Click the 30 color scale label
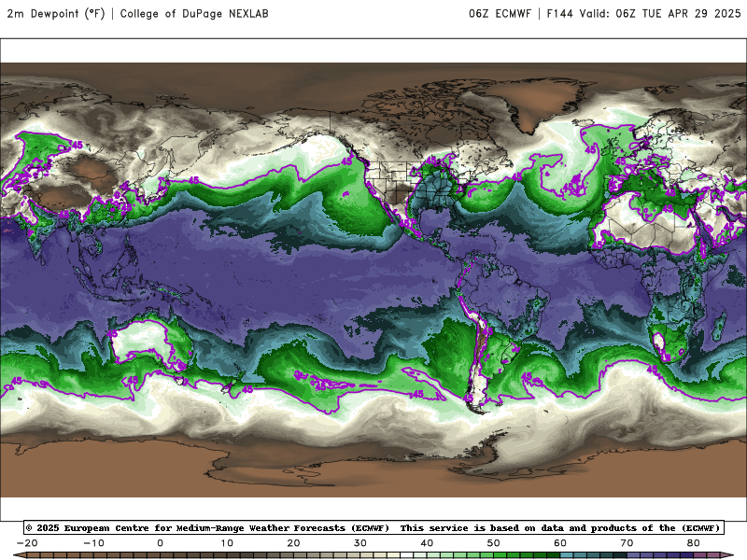The image size is (747, 560). 360,543
